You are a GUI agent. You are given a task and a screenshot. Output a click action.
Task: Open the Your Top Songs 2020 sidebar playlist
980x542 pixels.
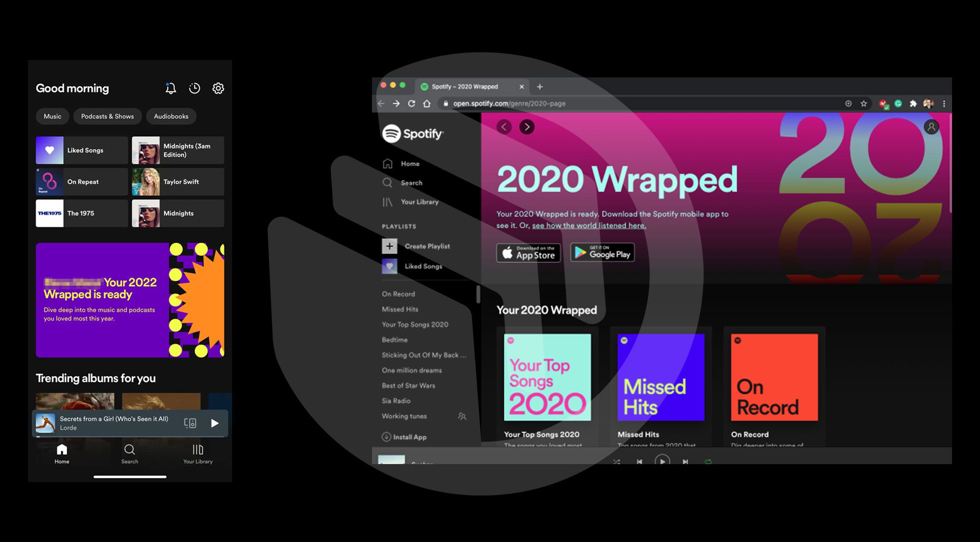pyautogui.click(x=415, y=325)
